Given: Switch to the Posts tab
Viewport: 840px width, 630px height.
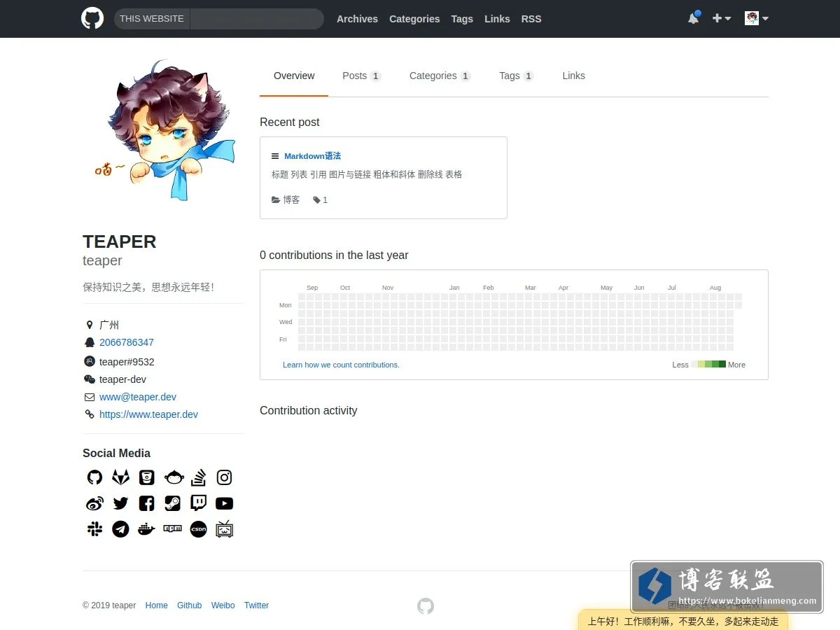Looking at the screenshot, I should tap(361, 76).
